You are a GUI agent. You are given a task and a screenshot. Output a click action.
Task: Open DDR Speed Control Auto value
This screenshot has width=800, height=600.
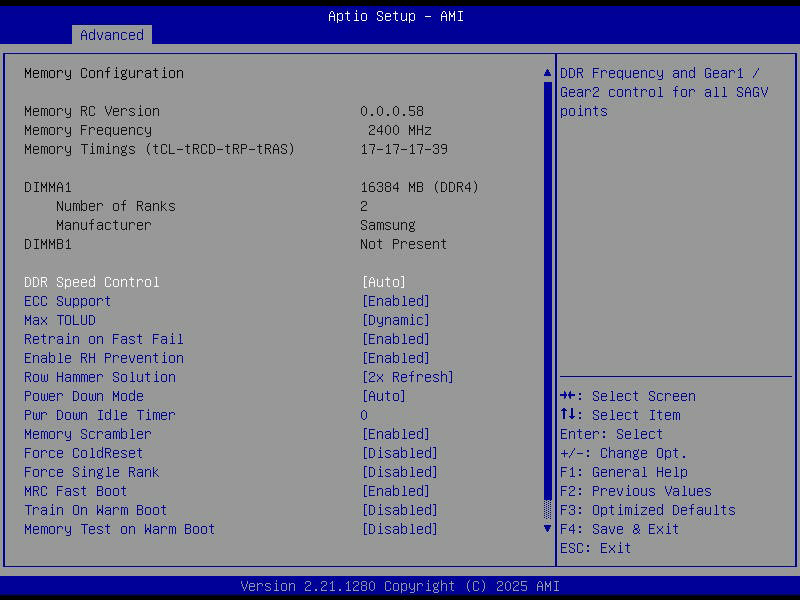click(x=384, y=282)
